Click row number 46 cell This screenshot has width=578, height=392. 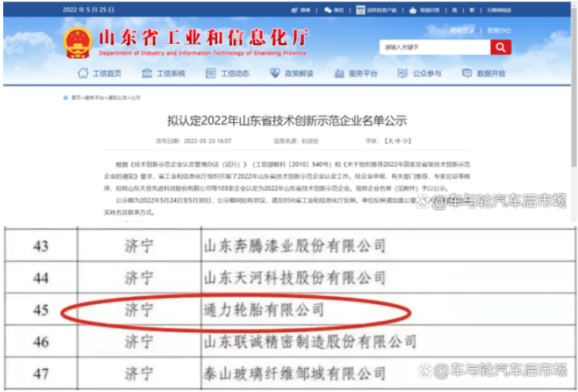click(41, 342)
